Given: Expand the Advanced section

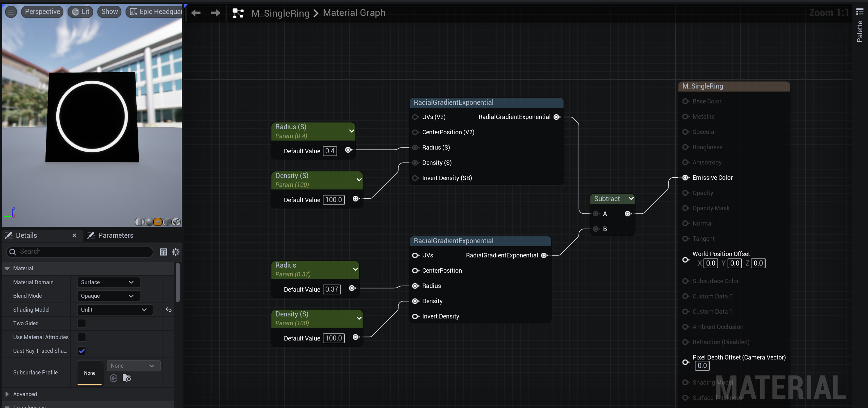Looking at the screenshot, I should (x=7, y=394).
